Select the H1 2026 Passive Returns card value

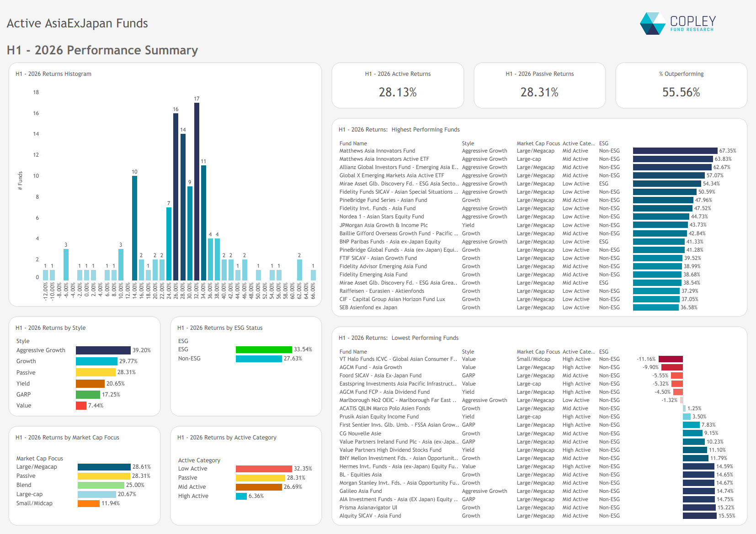tap(539, 92)
